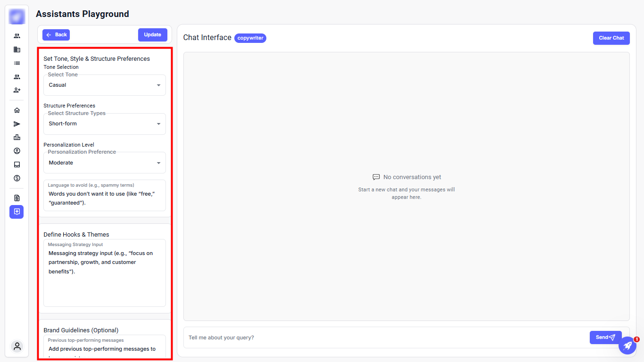644x362 pixels.
Task: Open the Select Structure Types dropdown
Action: [105, 124]
